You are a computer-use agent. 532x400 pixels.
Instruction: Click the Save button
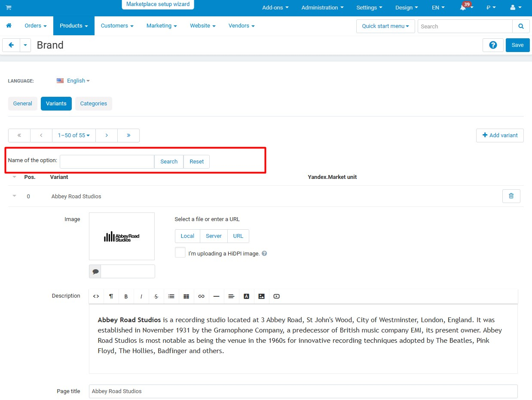coord(517,45)
